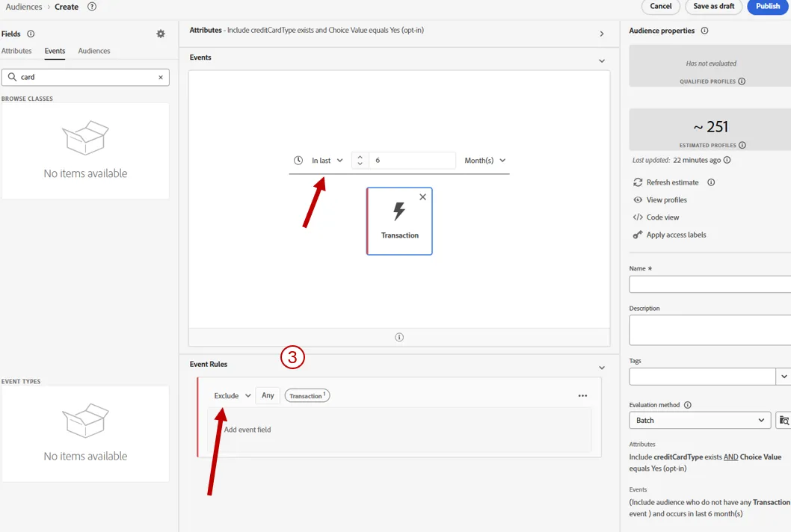This screenshot has height=532, width=791.
Task: Click the Evaluation method info icon
Action: pyautogui.click(x=687, y=405)
